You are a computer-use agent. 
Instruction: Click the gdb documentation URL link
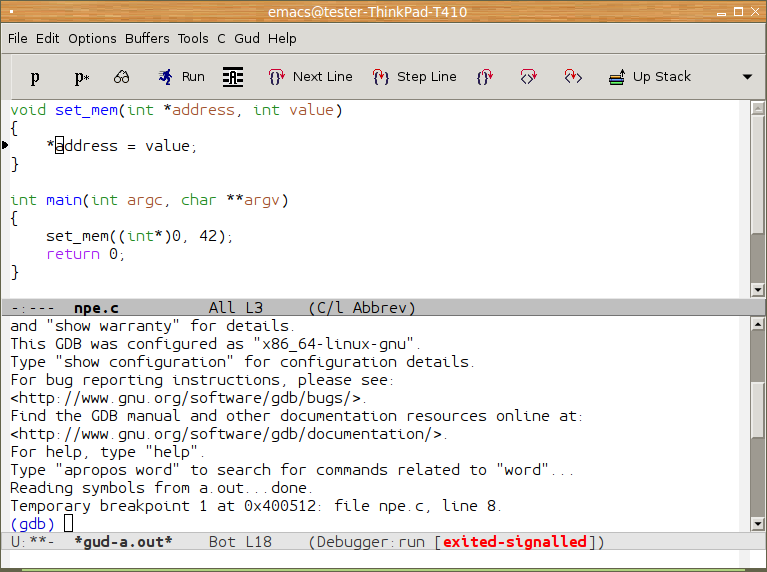tap(226, 434)
